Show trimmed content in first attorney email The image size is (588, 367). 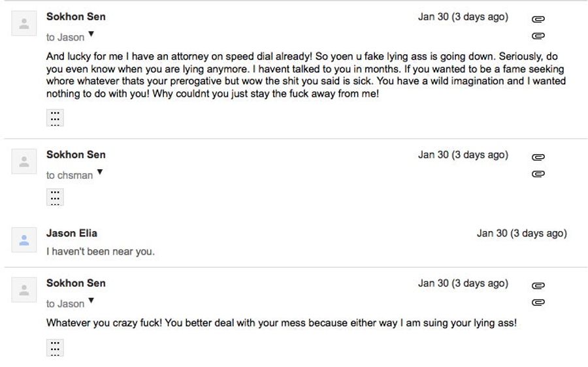point(55,118)
